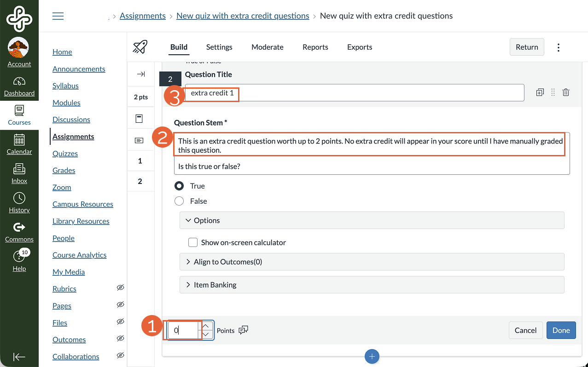Select the False answer option

pos(180,201)
